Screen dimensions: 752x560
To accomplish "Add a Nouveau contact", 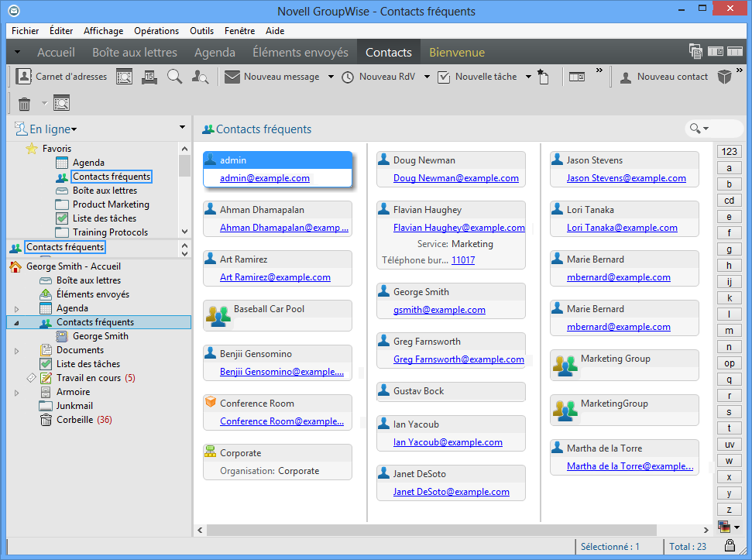I will (664, 77).
